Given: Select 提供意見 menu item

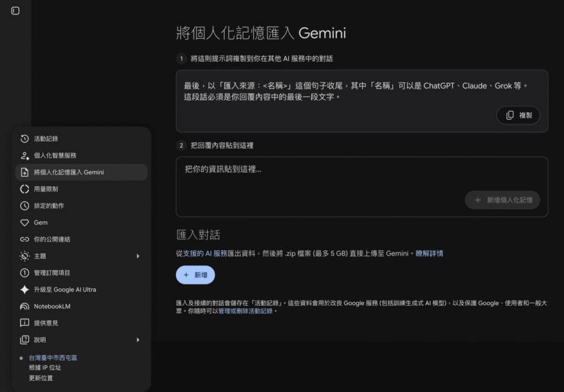Looking at the screenshot, I should (x=82, y=323).
